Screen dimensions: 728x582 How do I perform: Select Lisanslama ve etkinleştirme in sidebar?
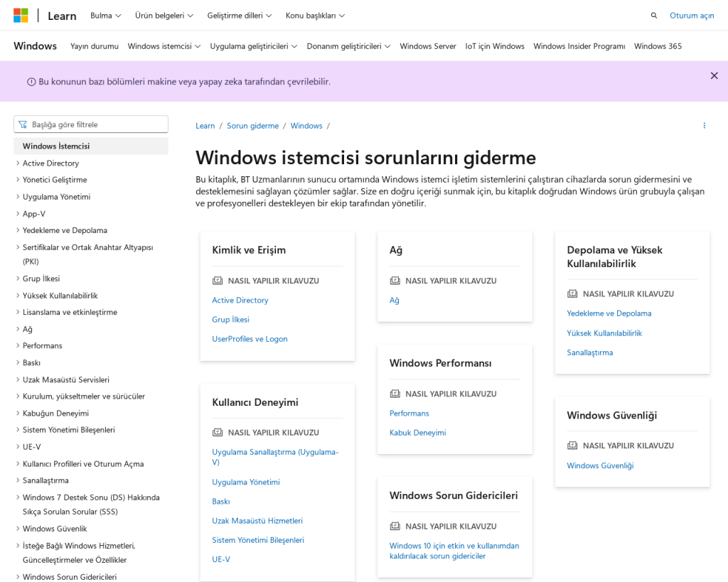pos(70,312)
